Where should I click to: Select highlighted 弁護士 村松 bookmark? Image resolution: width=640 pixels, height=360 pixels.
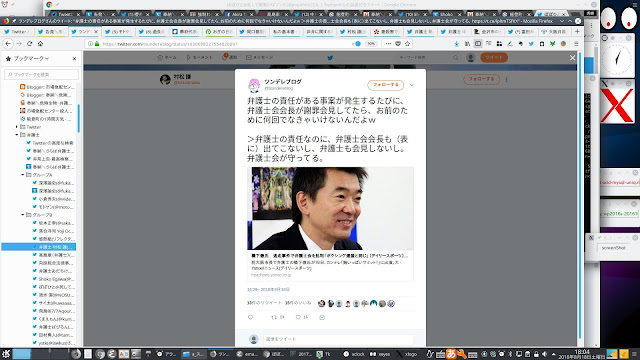click(x=39, y=247)
